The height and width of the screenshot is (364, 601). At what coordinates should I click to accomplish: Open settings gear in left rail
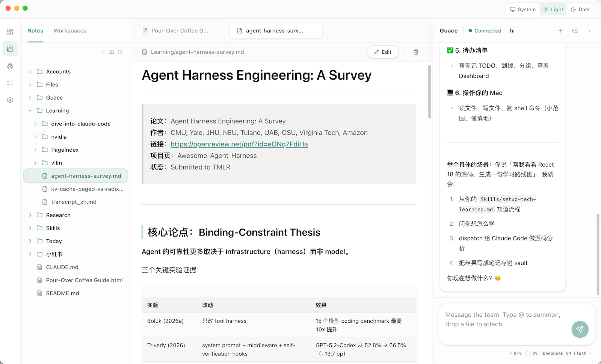click(x=10, y=100)
